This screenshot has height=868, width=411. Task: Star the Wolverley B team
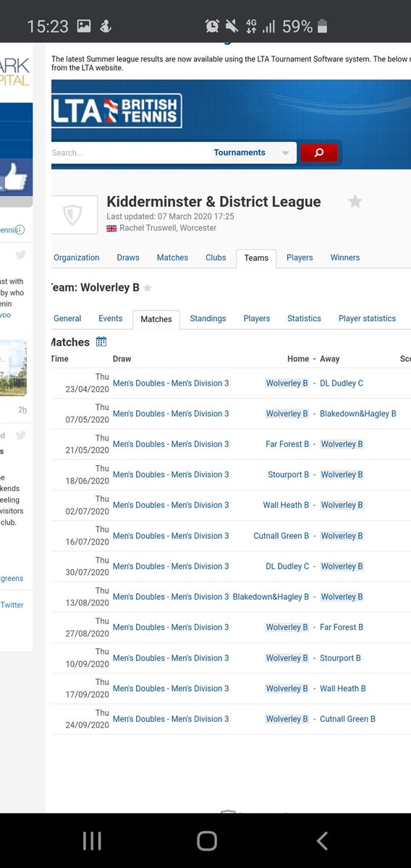[x=148, y=288]
